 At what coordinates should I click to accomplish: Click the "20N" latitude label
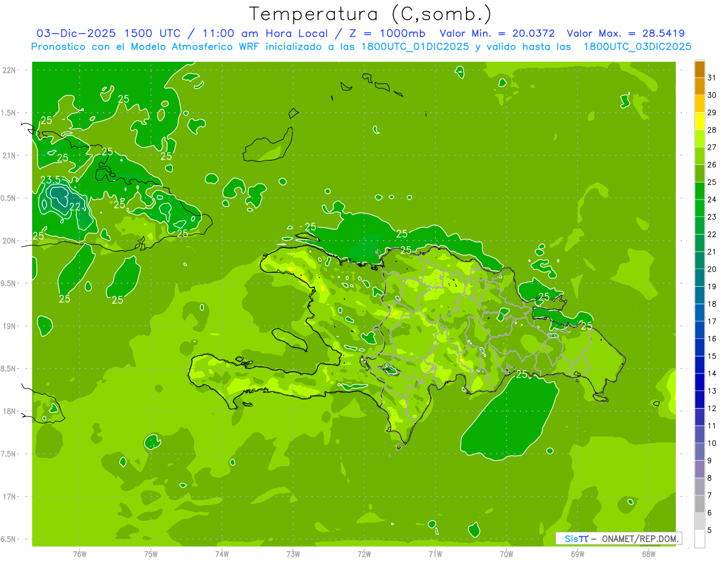click(9, 241)
